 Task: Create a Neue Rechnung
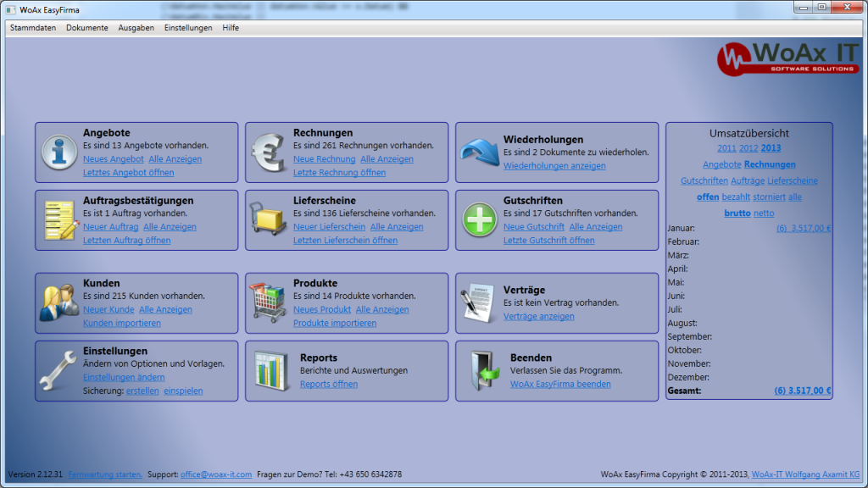325,158
